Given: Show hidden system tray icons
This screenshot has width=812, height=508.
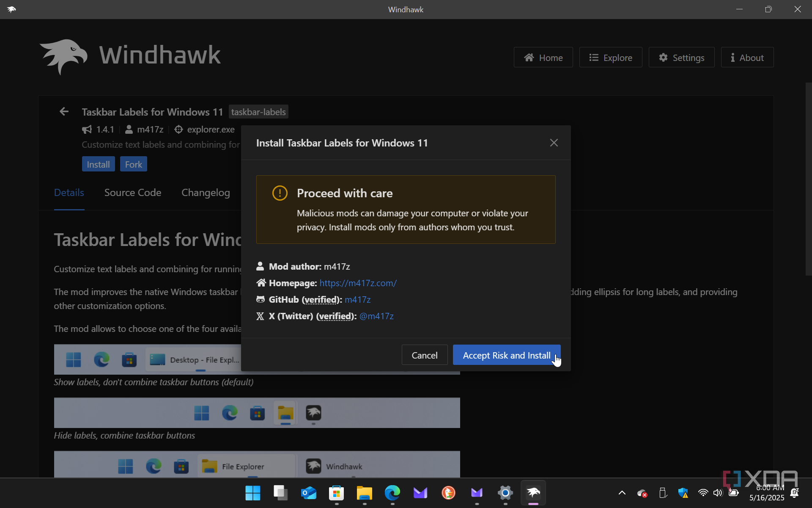Looking at the screenshot, I should tap(622, 493).
